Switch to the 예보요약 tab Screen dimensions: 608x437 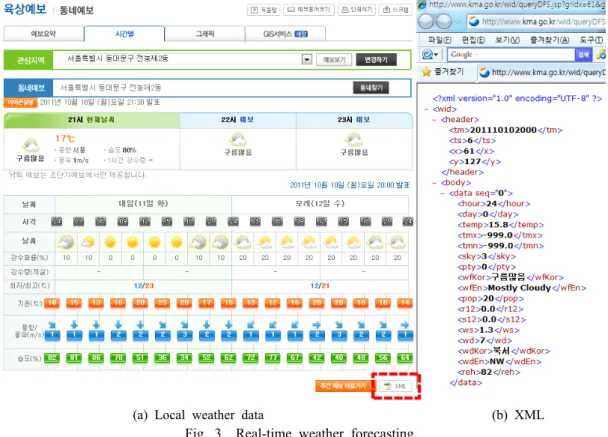coord(43,34)
